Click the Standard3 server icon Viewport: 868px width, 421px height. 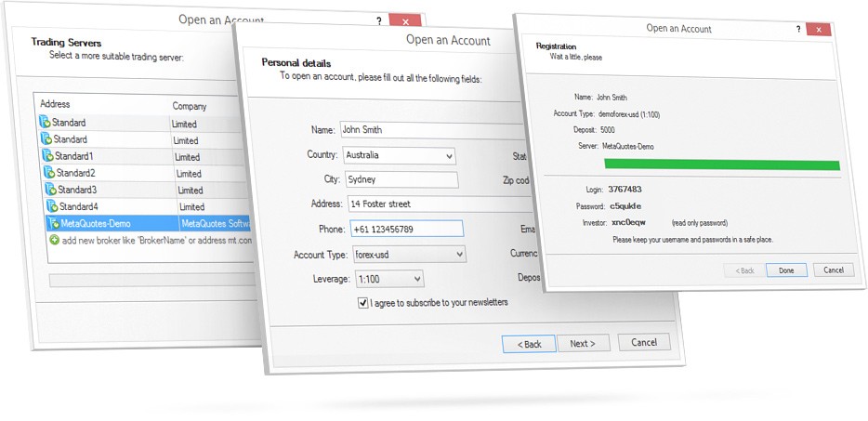(x=50, y=190)
